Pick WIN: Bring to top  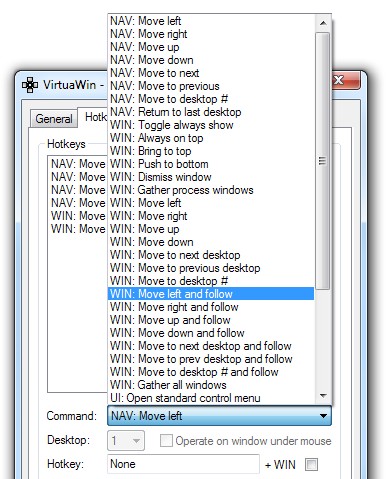coord(211,151)
